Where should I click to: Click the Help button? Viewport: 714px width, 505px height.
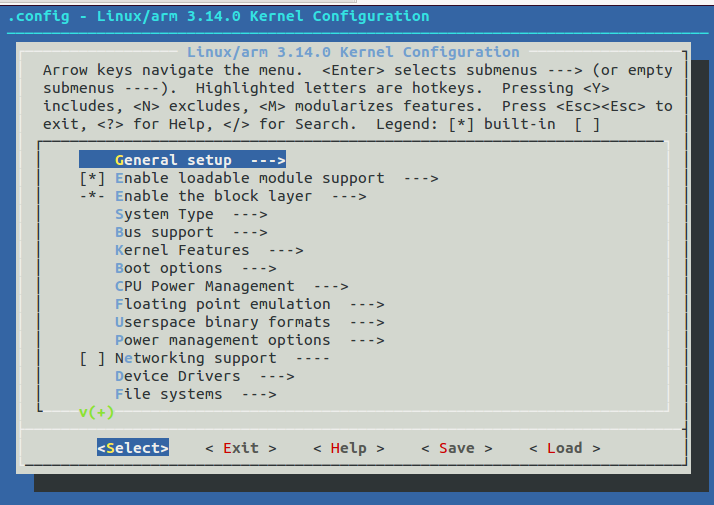349,448
